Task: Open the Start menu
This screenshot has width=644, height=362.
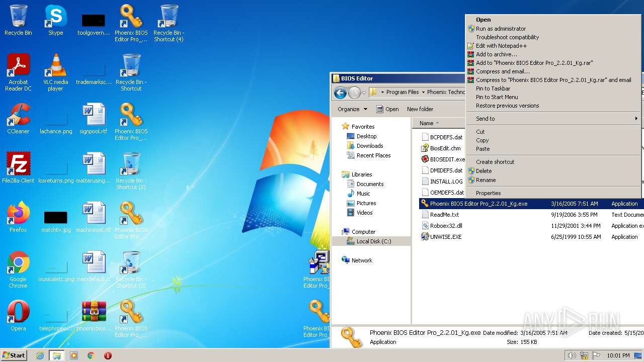Action: tap(14, 355)
